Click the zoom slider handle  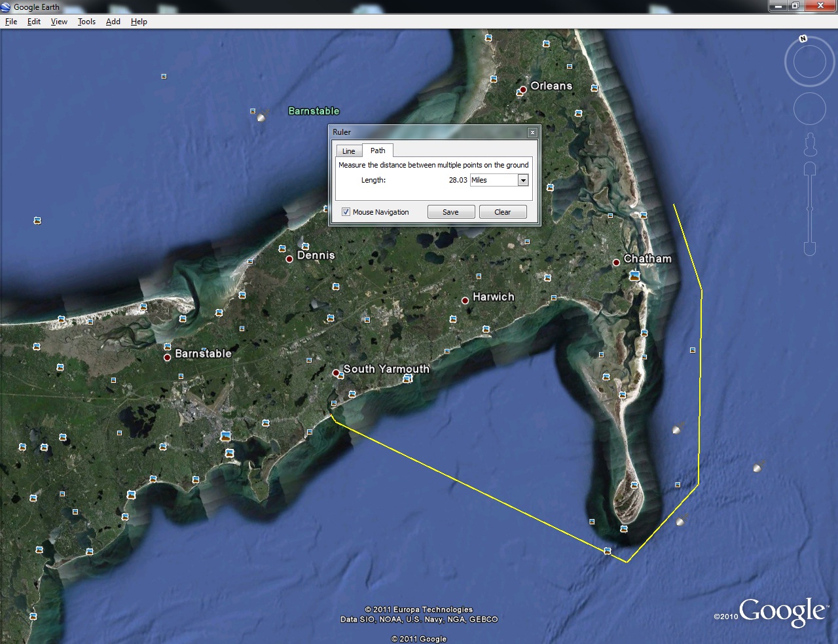point(810,209)
